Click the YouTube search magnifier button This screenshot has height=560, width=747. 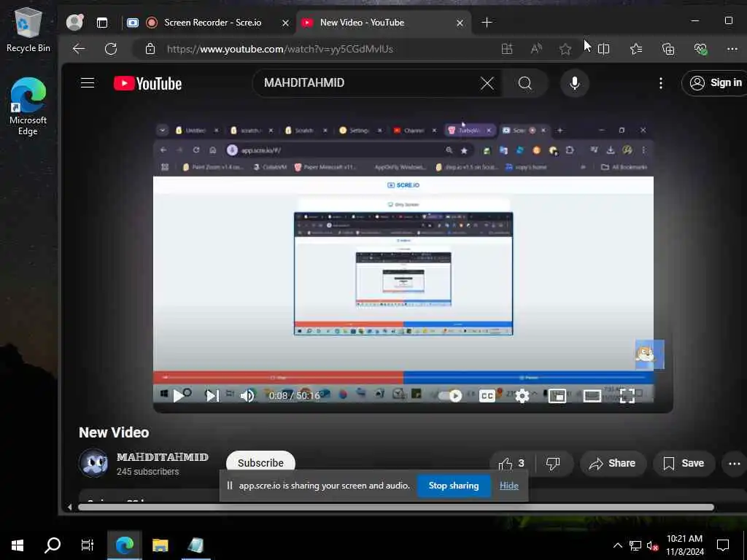[x=525, y=83]
